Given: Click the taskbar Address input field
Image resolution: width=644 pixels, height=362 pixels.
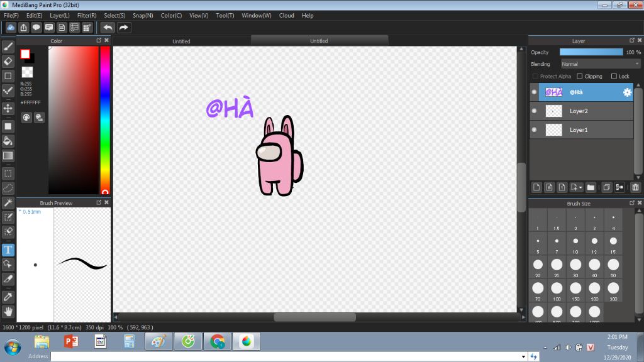Looking at the screenshot, I should 285,356.
